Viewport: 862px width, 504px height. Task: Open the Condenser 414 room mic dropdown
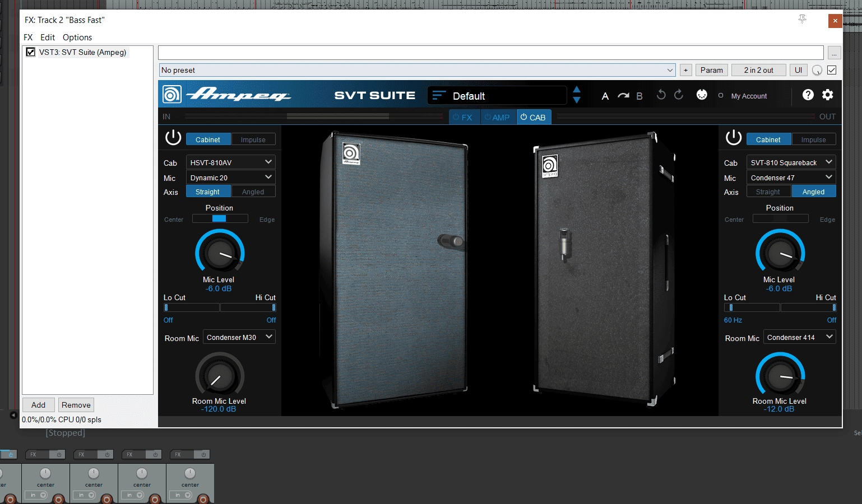coord(800,337)
